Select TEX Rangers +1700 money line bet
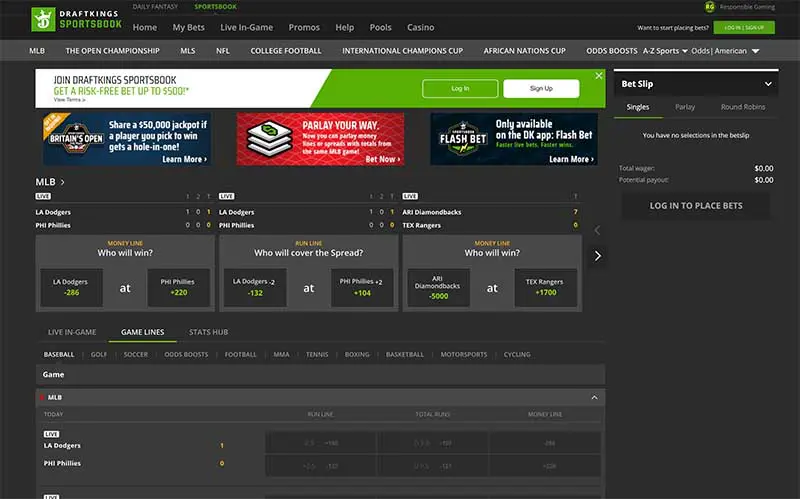 544,288
